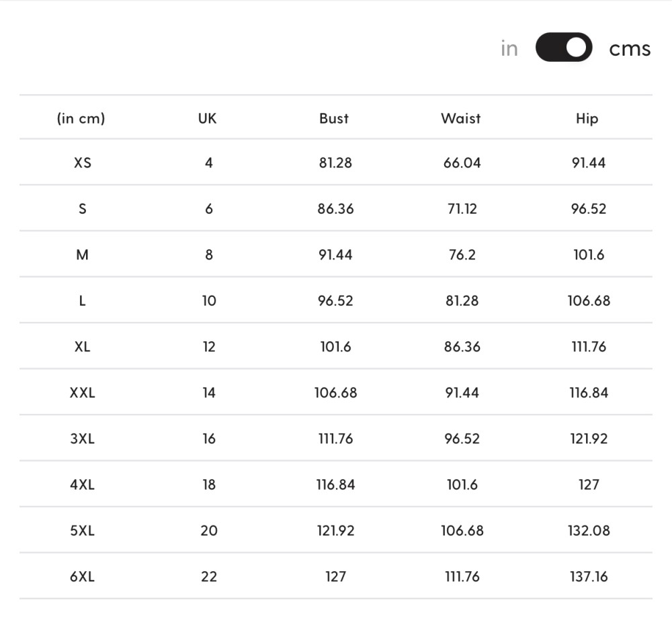Select the 4XL size row label
Viewport: 672px width, 641px height.
point(82,484)
